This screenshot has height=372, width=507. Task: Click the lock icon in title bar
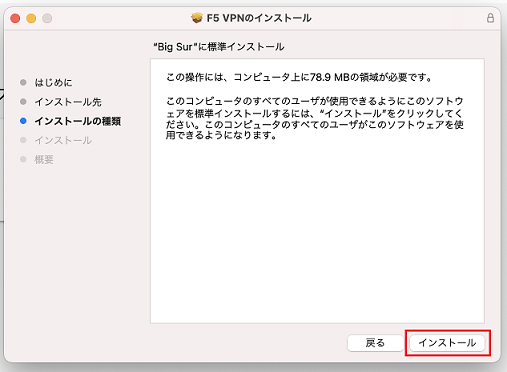click(x=490, y=18)
